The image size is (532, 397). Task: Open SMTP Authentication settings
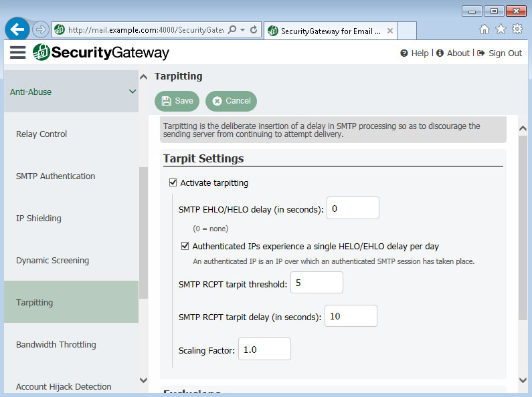[x=71, y=176]
